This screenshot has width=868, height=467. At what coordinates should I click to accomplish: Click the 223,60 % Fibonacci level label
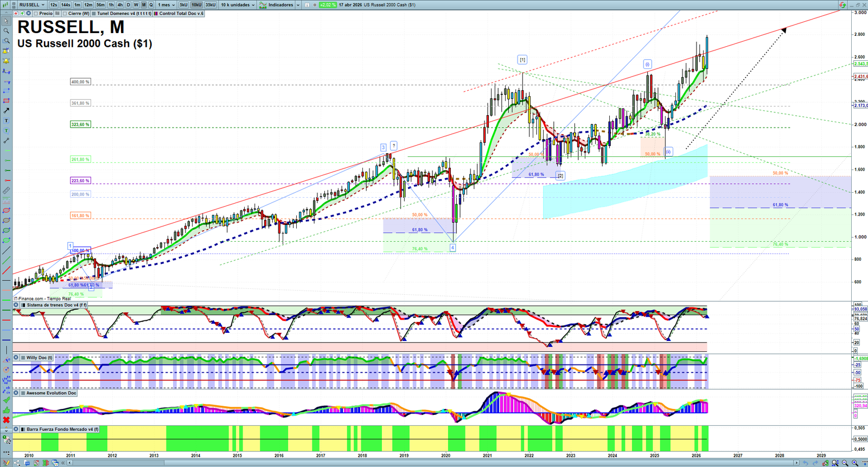[80, 181]
